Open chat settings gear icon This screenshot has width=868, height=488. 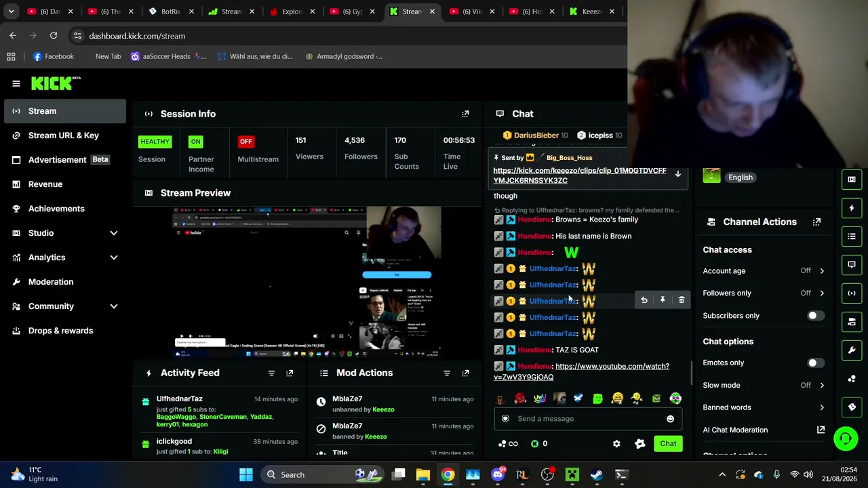click(x=616, y=444)
